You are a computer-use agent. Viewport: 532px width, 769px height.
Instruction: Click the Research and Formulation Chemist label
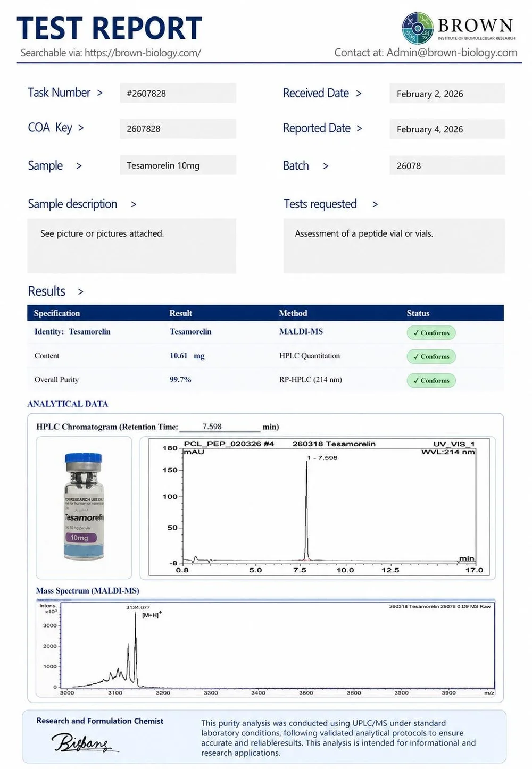[100, 721]
